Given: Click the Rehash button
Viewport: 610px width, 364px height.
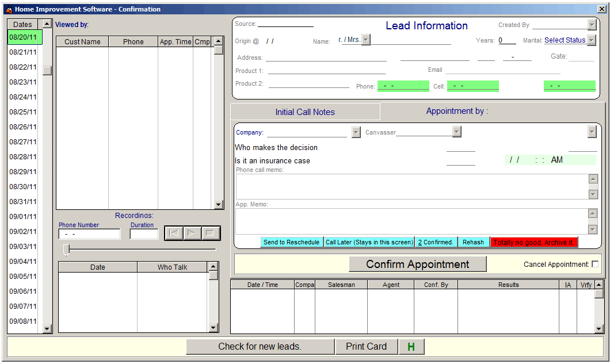Looking at the screenshot, I should (473, 242).
